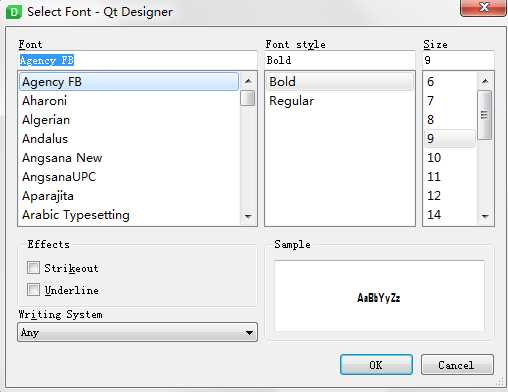
Task: Click the font list scrollbar thumb
Action: point(248,98)
